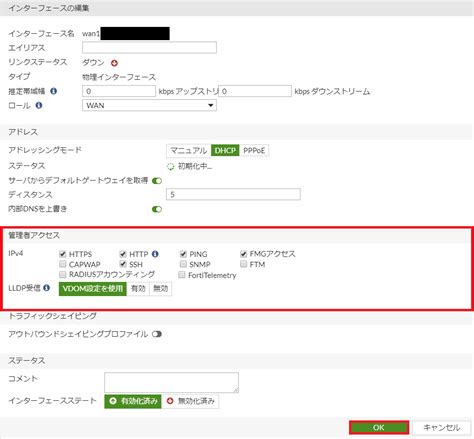Click the キャンセル button
This screenshot has height=439, width=474.
point(442,428)
